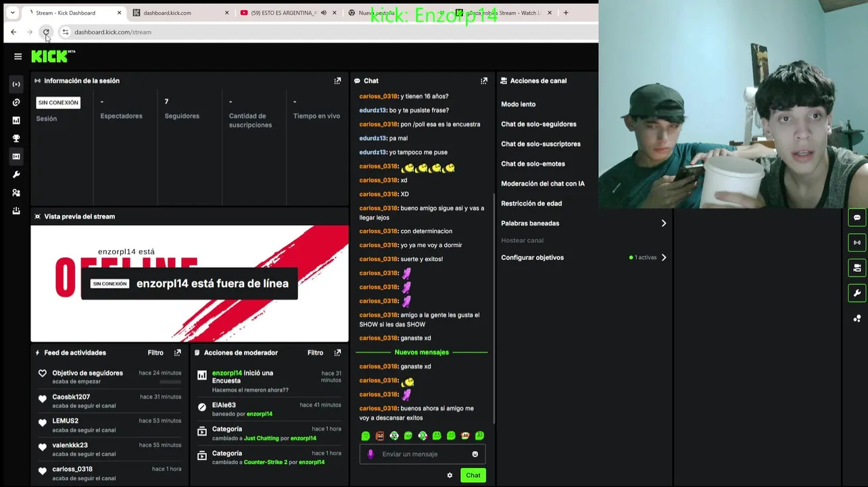Focus the Enviar un mensaje input field
Image resolution: width=868 pixels, height=487 pixels.
click(423, 454)
